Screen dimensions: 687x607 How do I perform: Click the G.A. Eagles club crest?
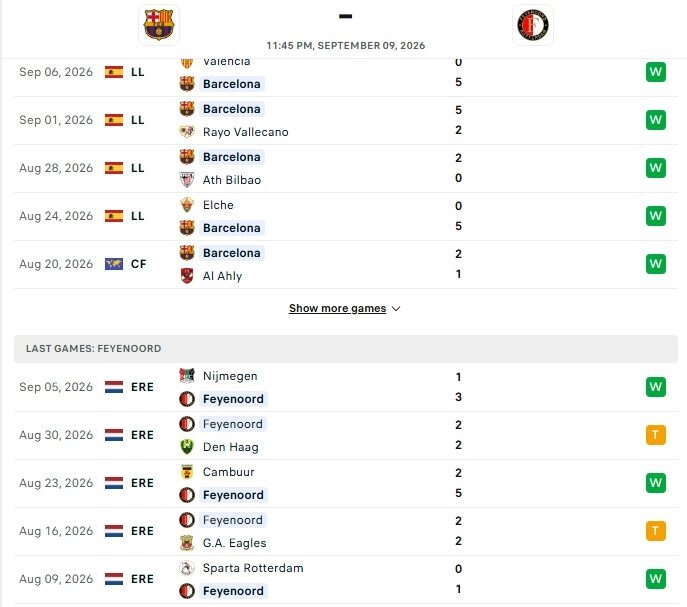pyautogui.click(x=187, y=543)
